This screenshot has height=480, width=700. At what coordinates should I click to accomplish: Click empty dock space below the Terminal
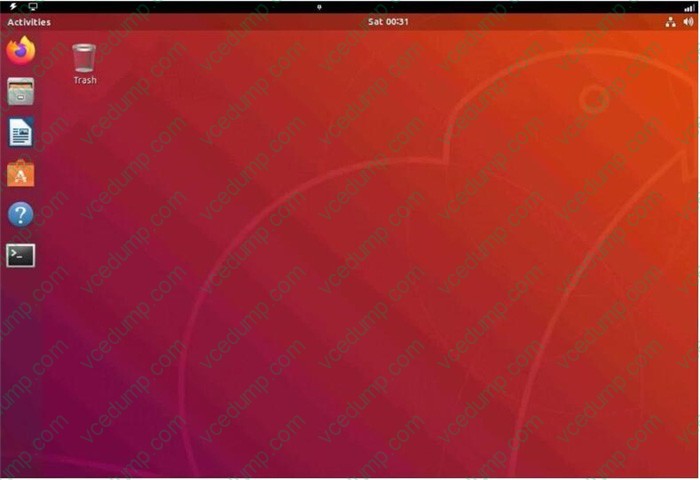20,380
